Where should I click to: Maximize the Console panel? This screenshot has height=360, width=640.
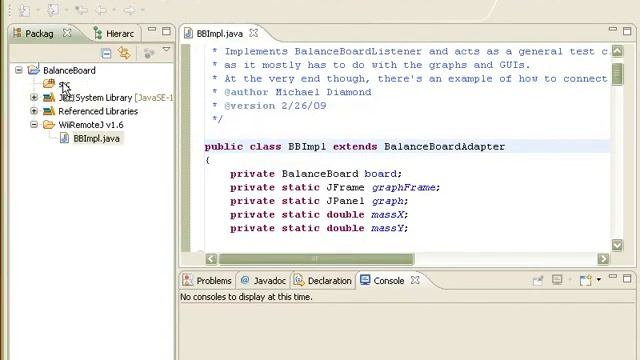coord(627,278)
